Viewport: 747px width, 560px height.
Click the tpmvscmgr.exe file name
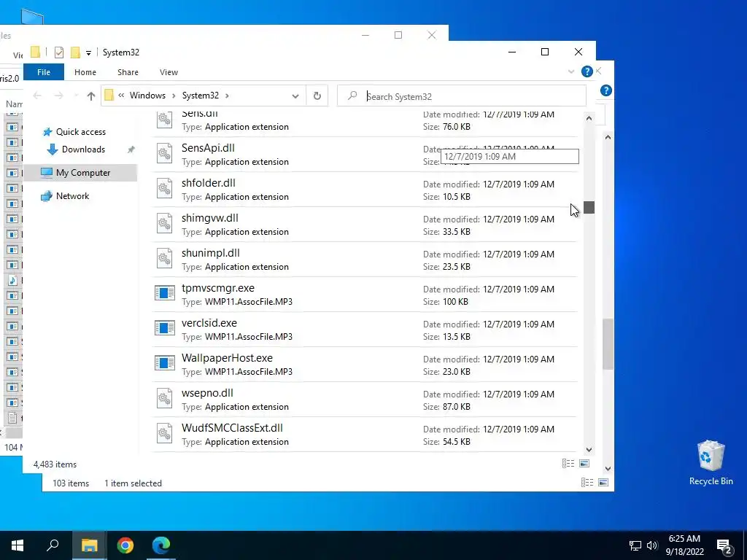[217, 288]
